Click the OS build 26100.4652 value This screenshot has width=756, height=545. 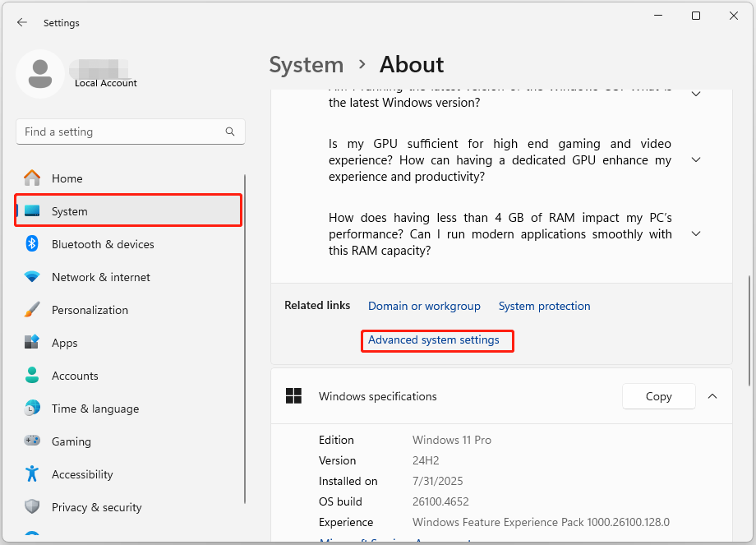pyautogui.click(x=440, y=501)
